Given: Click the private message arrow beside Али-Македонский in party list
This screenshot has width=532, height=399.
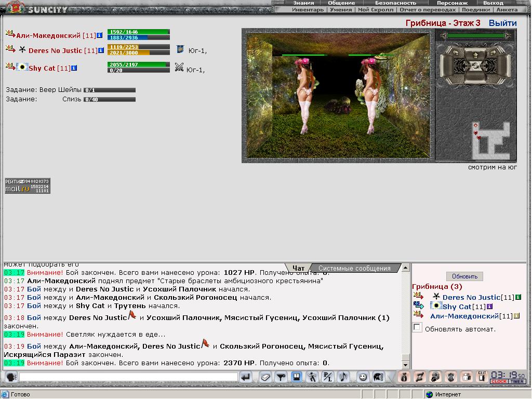Looking at the screenshot, I should click(10, 34).
